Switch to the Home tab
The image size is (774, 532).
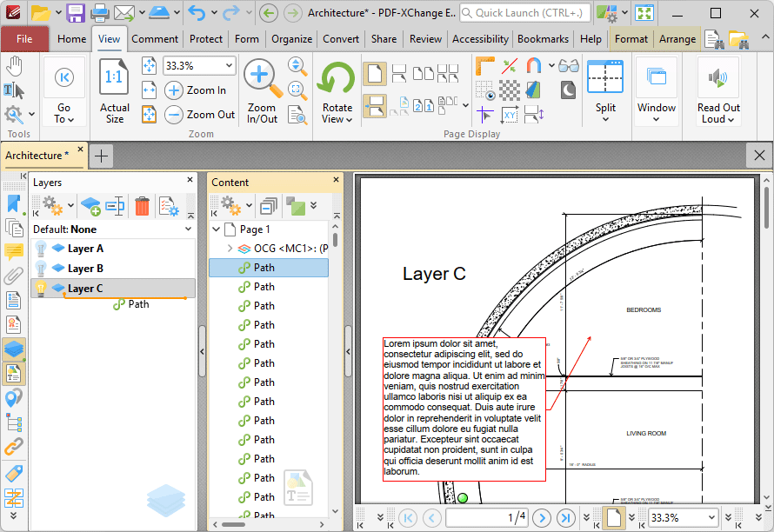tap(71, 39)
